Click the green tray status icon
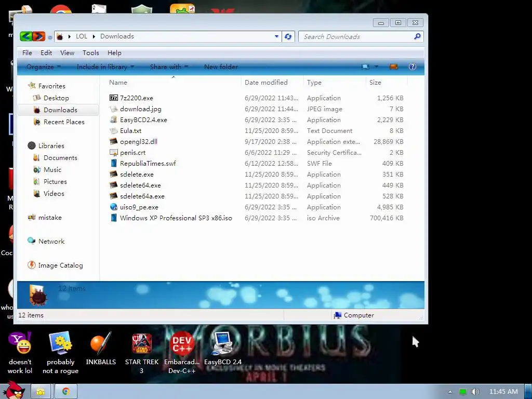The width and height of the screenshot is (532, 399). (463, 392)
